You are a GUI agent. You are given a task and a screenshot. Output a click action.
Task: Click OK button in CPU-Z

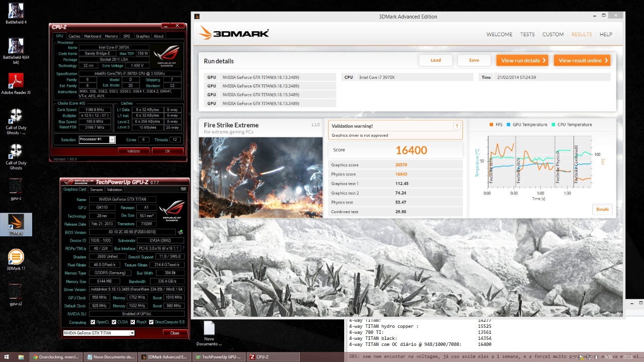[168, 151]
